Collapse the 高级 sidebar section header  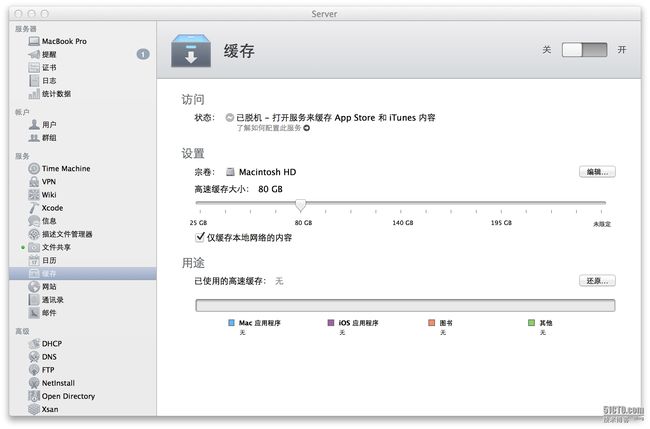[22, 330]
